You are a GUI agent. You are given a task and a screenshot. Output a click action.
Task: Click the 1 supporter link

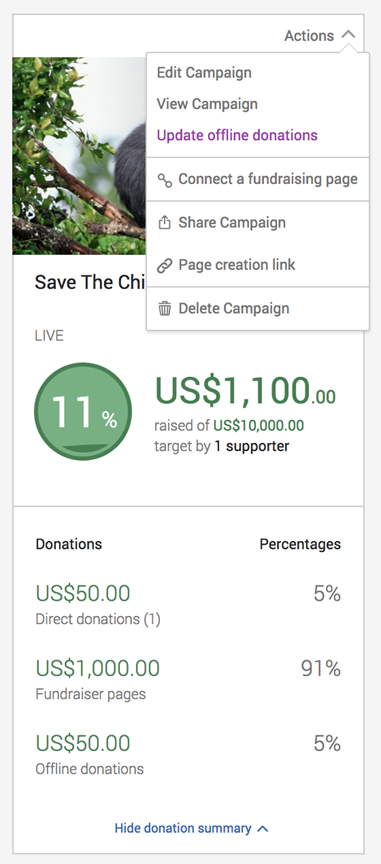(x=251, y=446)
